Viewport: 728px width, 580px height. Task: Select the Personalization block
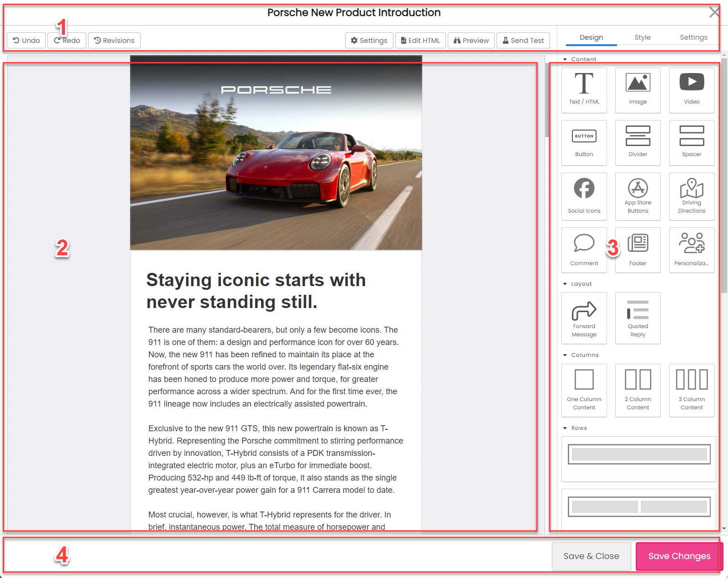pyautogui.click(x=691, y=250)
